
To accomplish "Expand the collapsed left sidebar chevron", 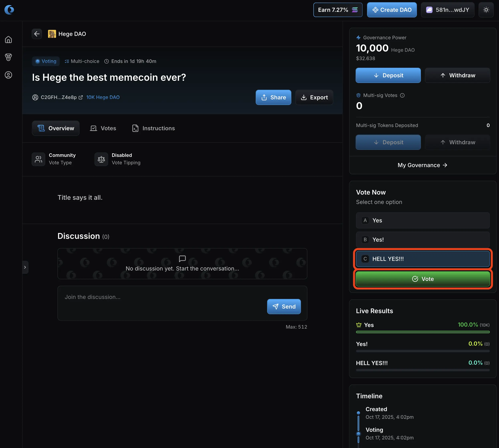I will [x=25, y=267].
